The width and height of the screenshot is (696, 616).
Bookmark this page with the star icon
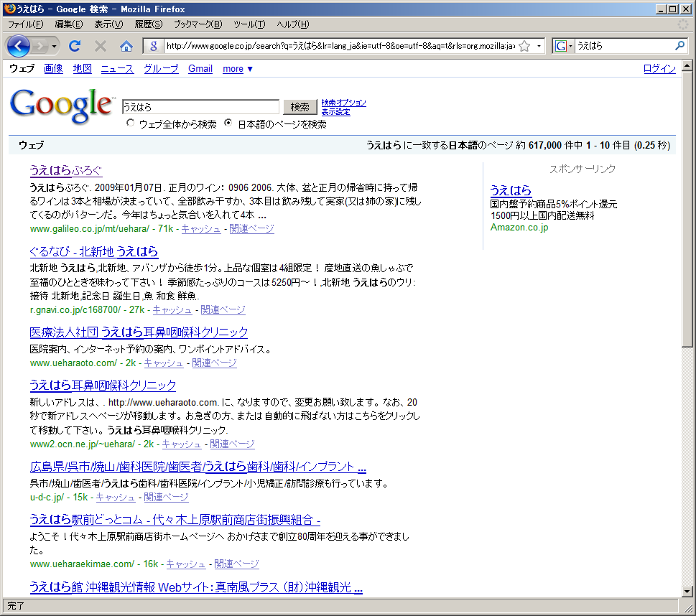pos(524,46)
